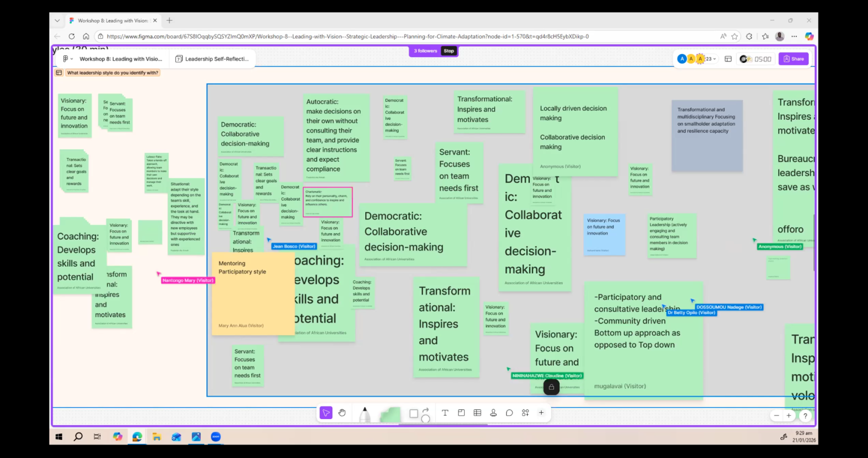This screenshot has height=458, width=868.
Task: Click the zoom in plus button
Action: [x=789, y=415]
